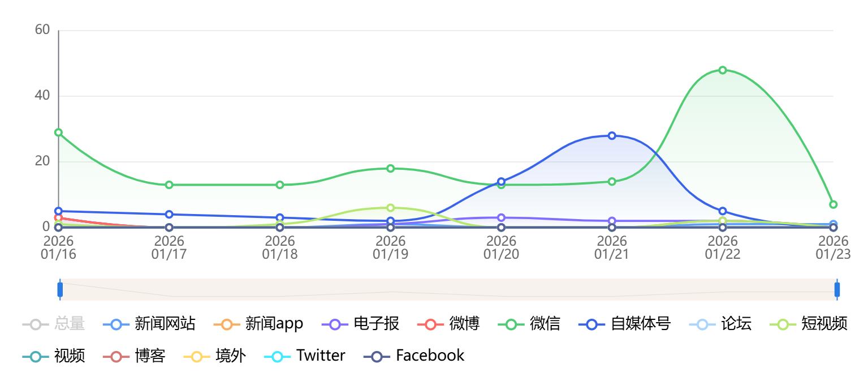The image size is (868, 385).
Task: Hide the 电子报 line series
Action: [x=361, y=324]
